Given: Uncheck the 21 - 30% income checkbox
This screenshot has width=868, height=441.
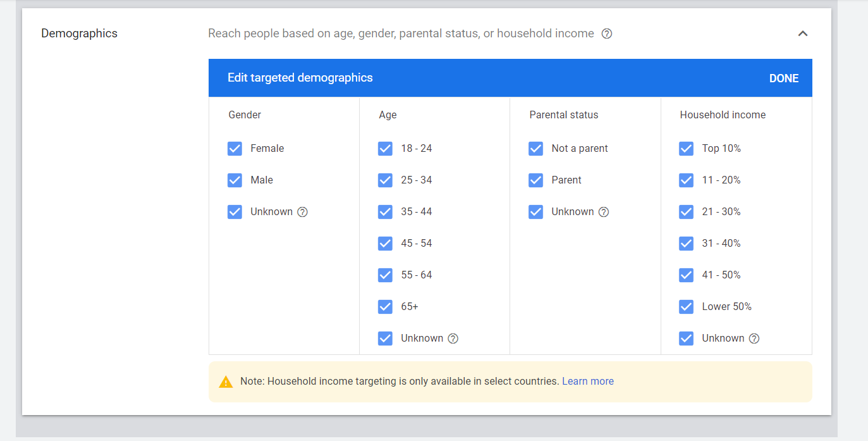Looking at the screenshot, I should (x=686, y=212).
